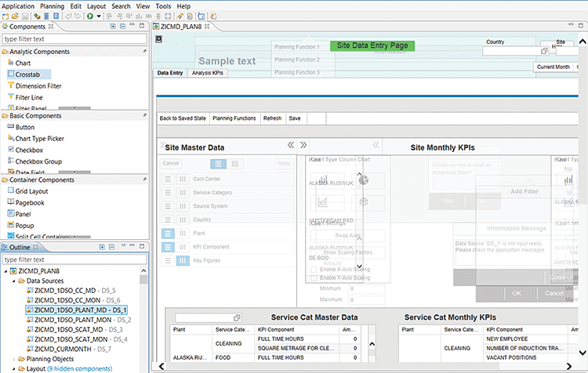The height and width of the screenshot is (373, 588).
Task: Click the Open folder toolbar icon
Action: pyautogui.click(x=16, y=16)
